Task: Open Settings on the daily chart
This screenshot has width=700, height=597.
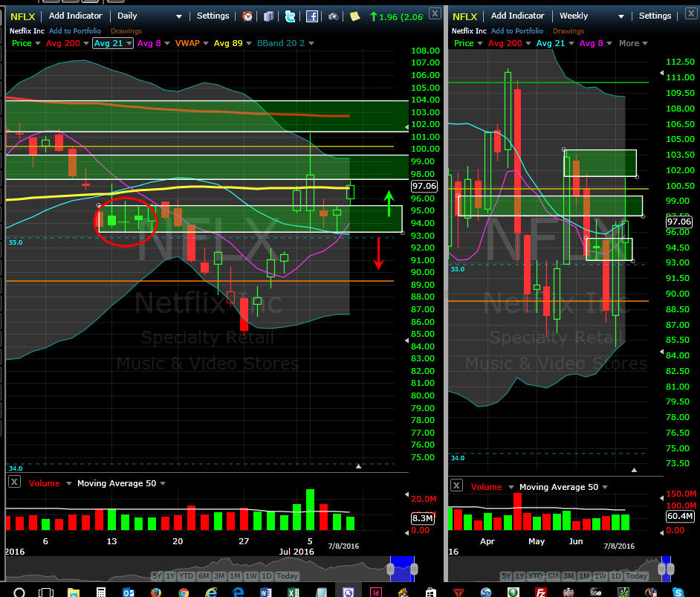Action: 213,16
